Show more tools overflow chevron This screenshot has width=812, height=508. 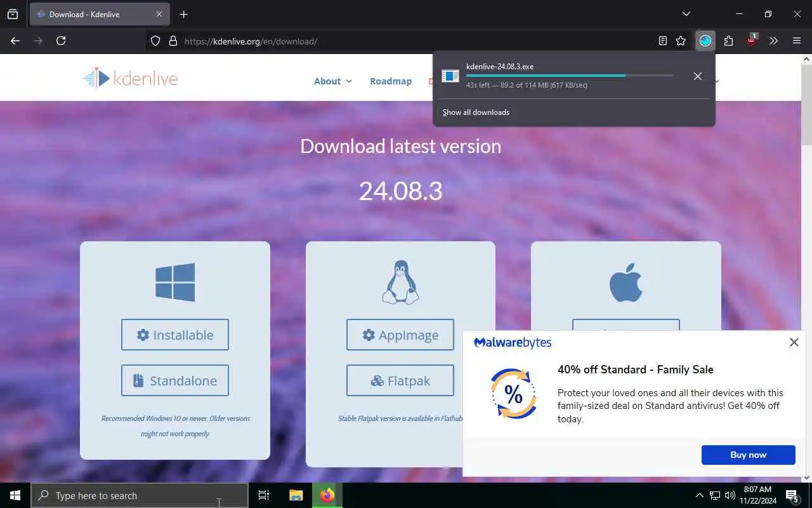[773, 41]
